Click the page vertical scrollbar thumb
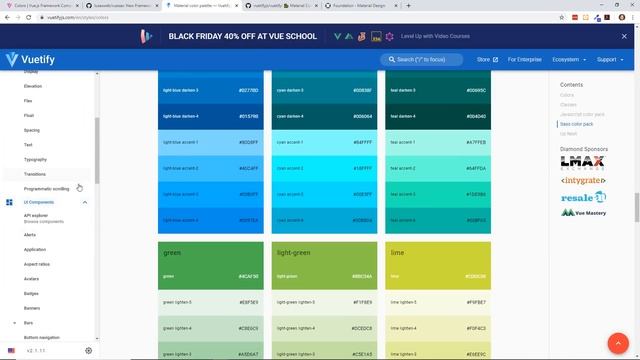The height and width of the screenshot is (360, 640). click(x=637, y=207)
